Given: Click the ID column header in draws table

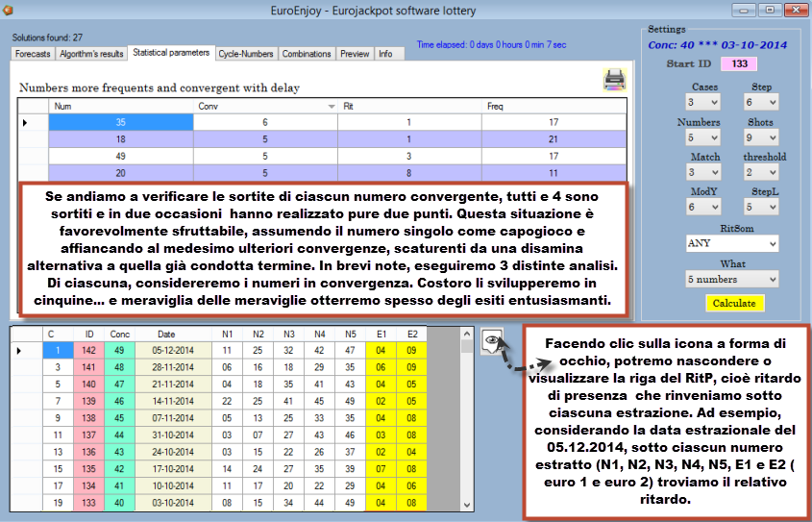Looking at the screenshot, I should coord(88,334).
